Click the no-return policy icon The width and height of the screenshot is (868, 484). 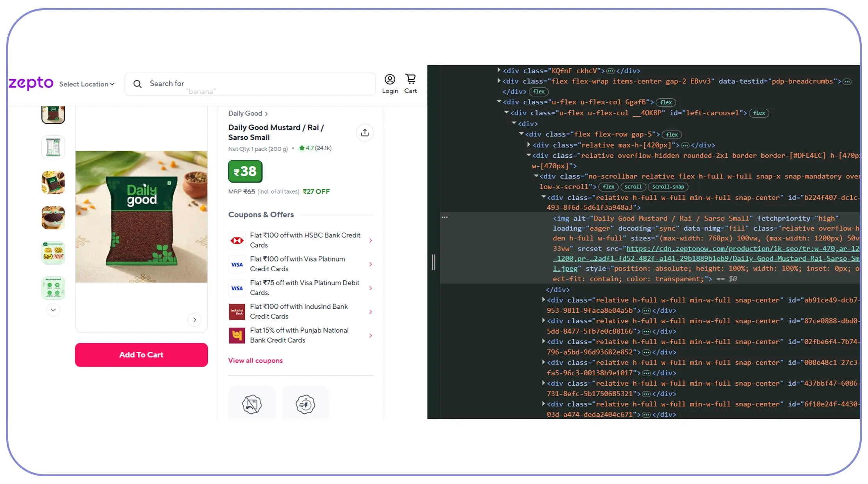pos(252,404)
